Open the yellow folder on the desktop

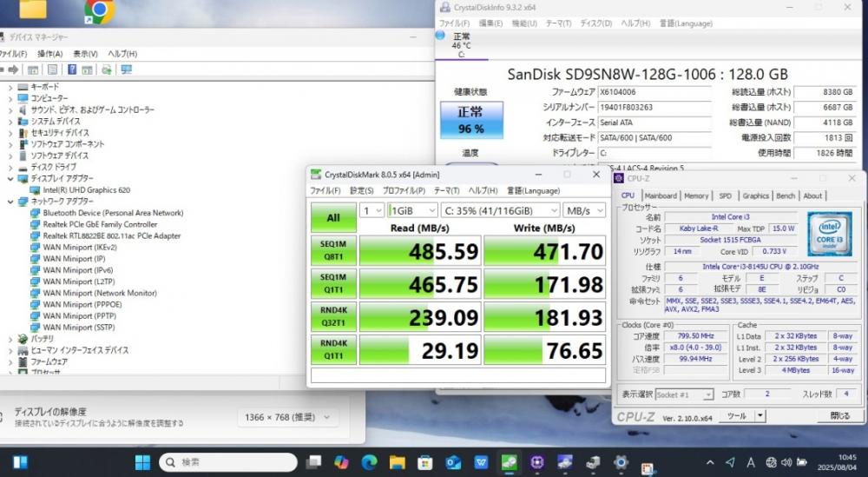33,10
